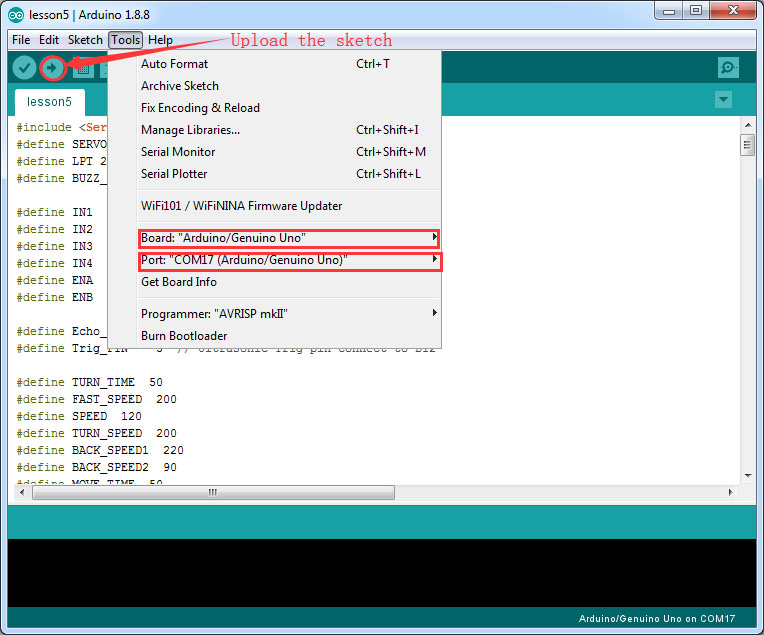Click the "#define ENA" code line
The width and height of the screenshot is (764, 635).
point(55,280)
